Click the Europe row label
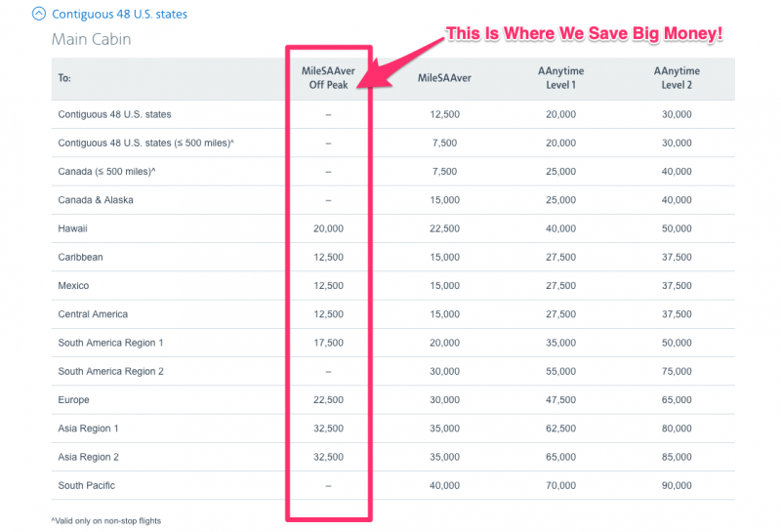 [x=73, y=400]
